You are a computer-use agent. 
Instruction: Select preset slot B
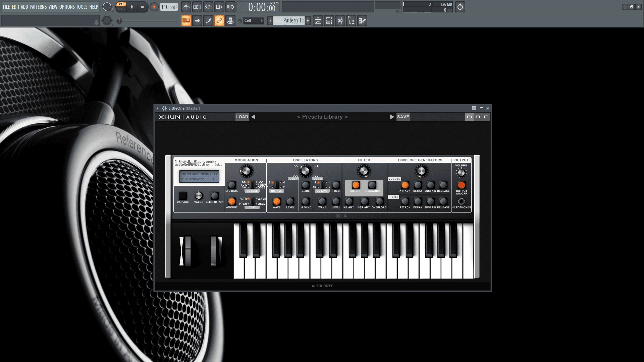pyautogui.click(x=478, y=117)
